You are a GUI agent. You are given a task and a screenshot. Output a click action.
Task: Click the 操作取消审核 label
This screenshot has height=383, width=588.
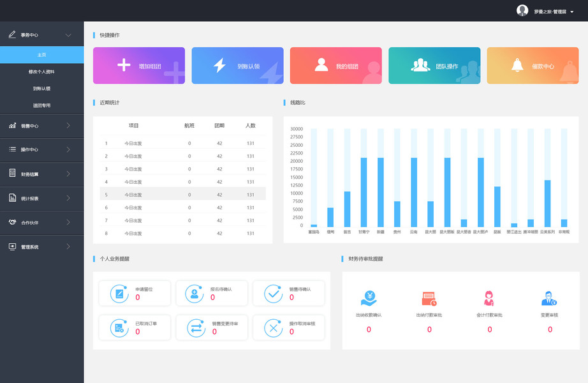[302, 323]
